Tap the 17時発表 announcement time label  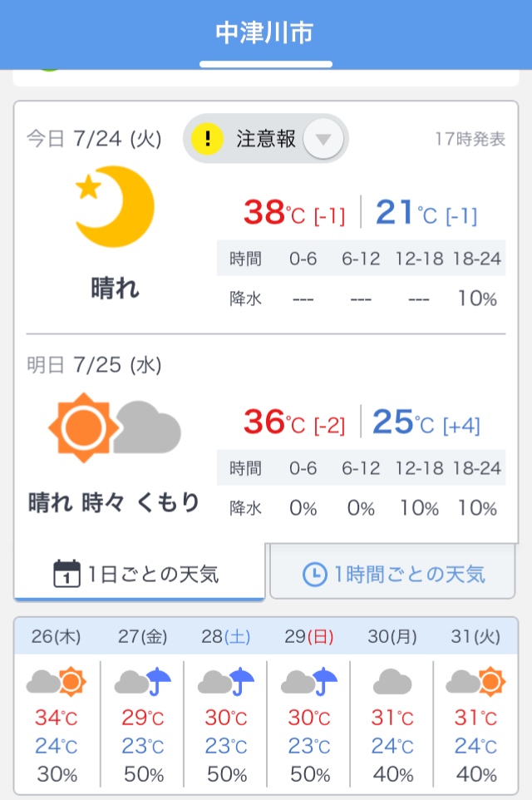point(470,139)
